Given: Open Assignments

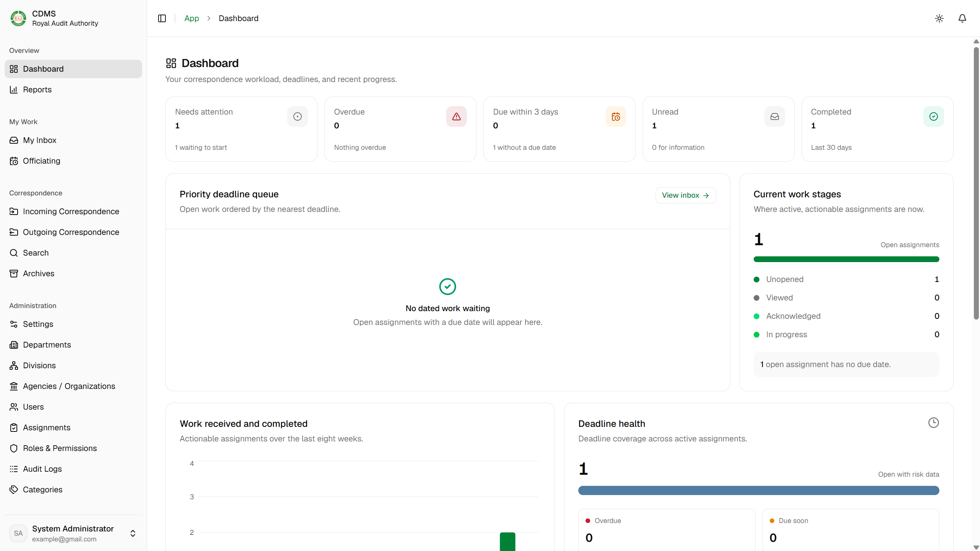Looking at the screenshot, I should click(x=73, y=428).
